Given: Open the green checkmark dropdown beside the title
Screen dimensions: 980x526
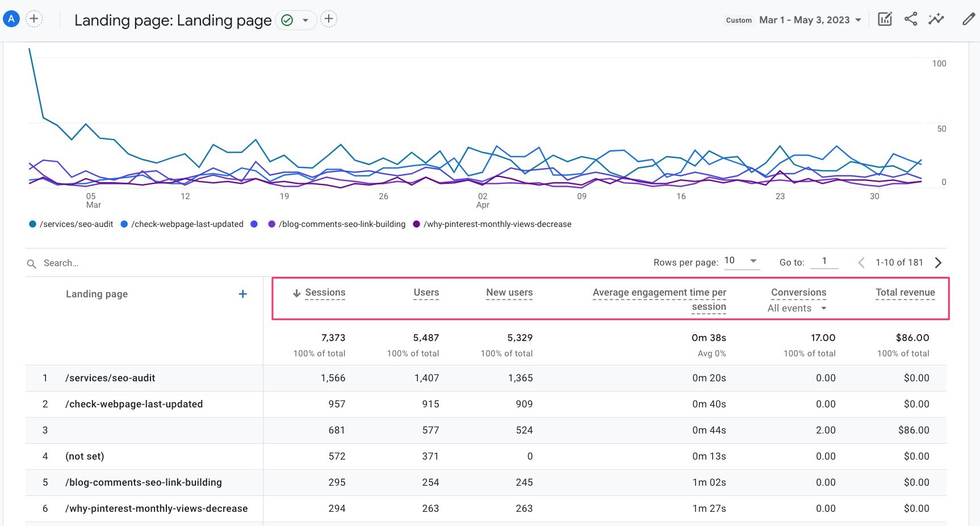Looking at the screenshot, I should pos(296,19).
